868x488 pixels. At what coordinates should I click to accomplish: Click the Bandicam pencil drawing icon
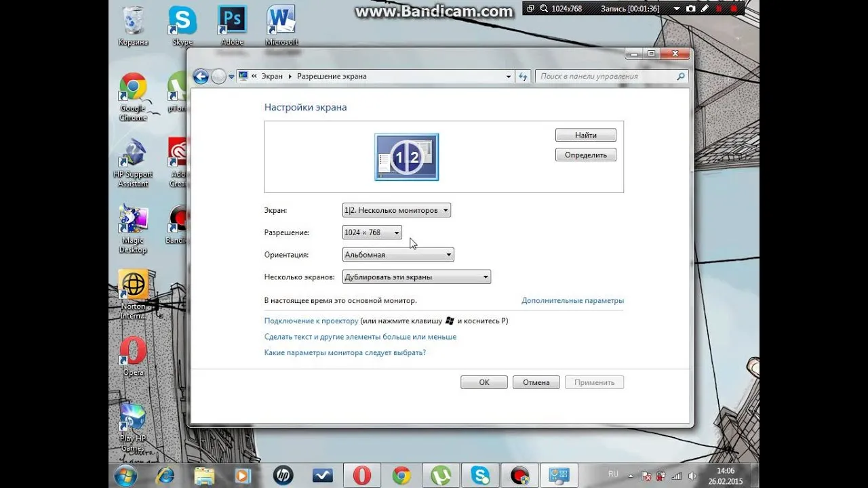pos(705,9)
